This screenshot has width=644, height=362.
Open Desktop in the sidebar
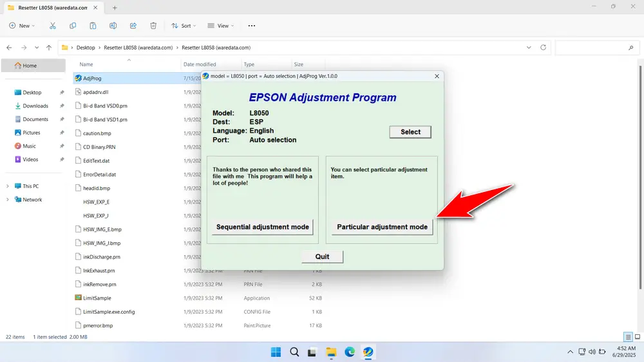[x=32, y=93]
